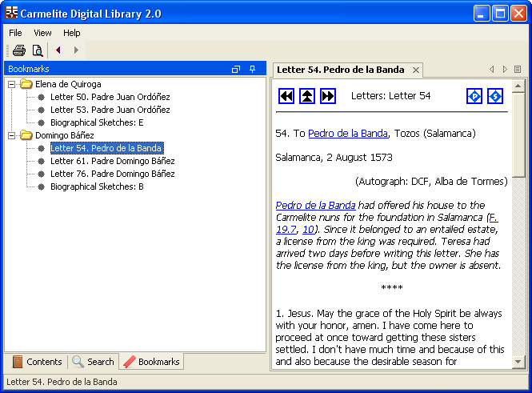The width and height of the screenshot is (532, 393).
Task: Collapse the Elena de Quiroga folder
Action: pos(12,84)
